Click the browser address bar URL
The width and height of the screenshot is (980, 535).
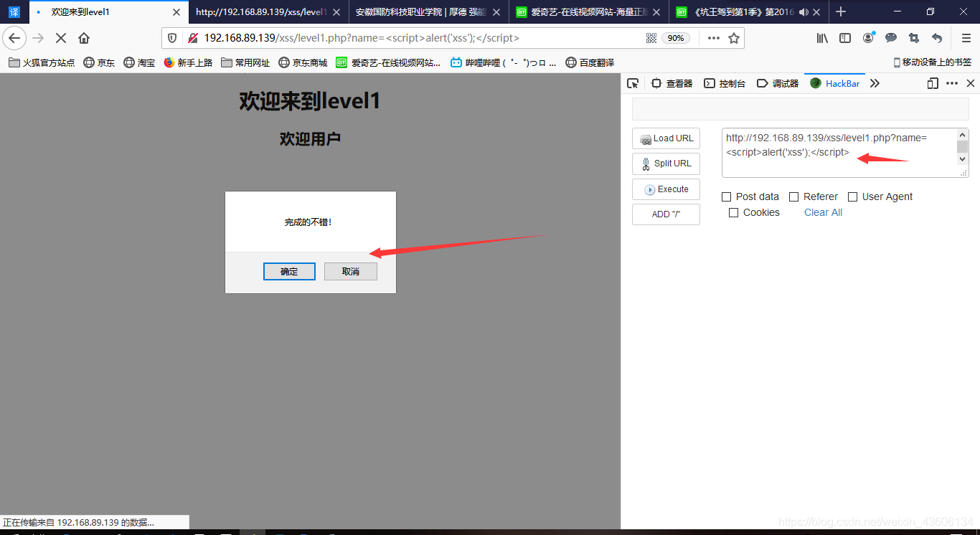pos(362,38)
